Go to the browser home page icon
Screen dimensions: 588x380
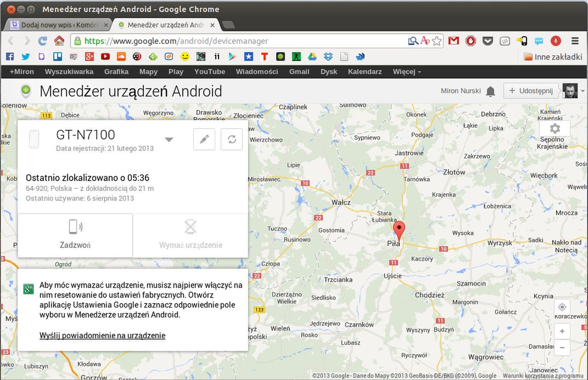tap(59, 41)
